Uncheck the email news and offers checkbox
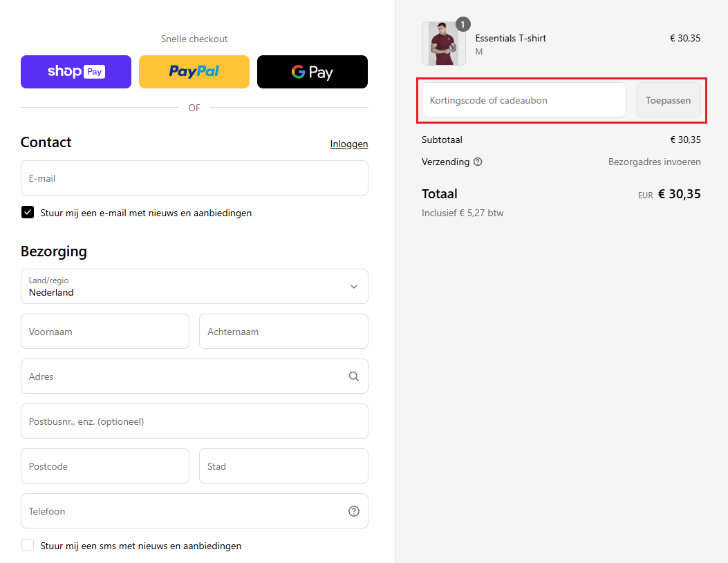Image resolution: width=728 pixels, height=563 pixels. 28,213
